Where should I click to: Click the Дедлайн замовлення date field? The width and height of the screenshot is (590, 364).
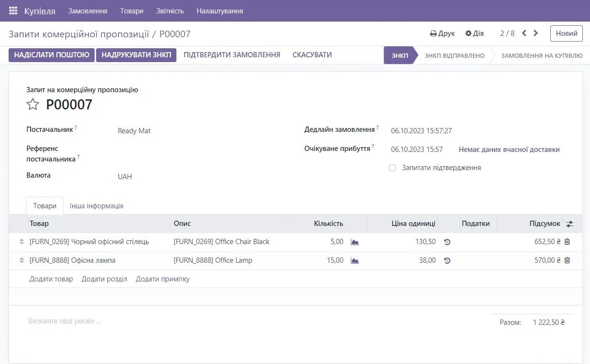tap(421, 131)
